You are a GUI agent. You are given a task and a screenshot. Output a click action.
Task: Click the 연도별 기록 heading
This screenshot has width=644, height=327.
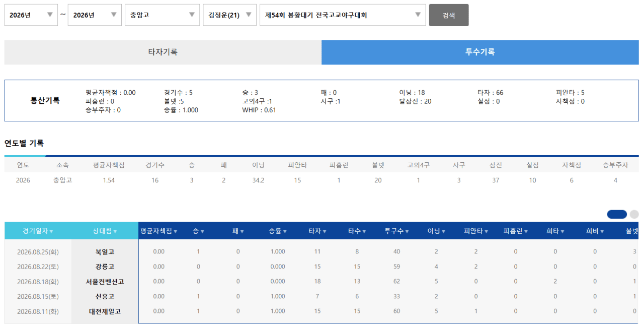coord(24,143)
